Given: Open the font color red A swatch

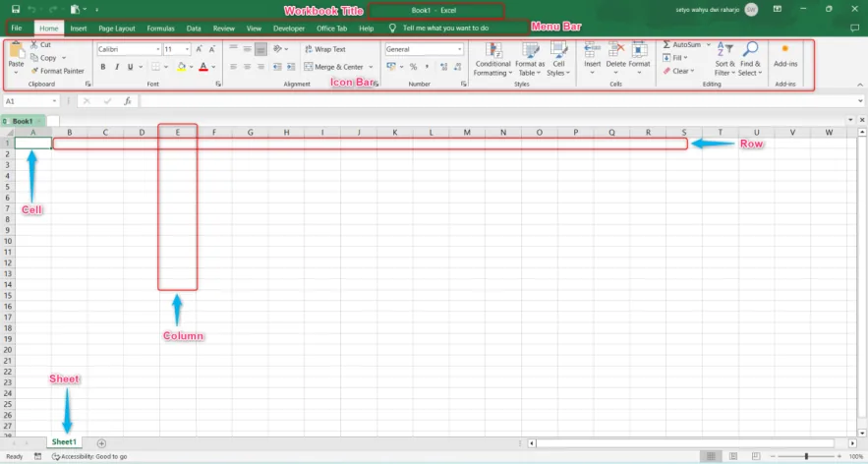Looking at the screenshot, I should 203,67.
